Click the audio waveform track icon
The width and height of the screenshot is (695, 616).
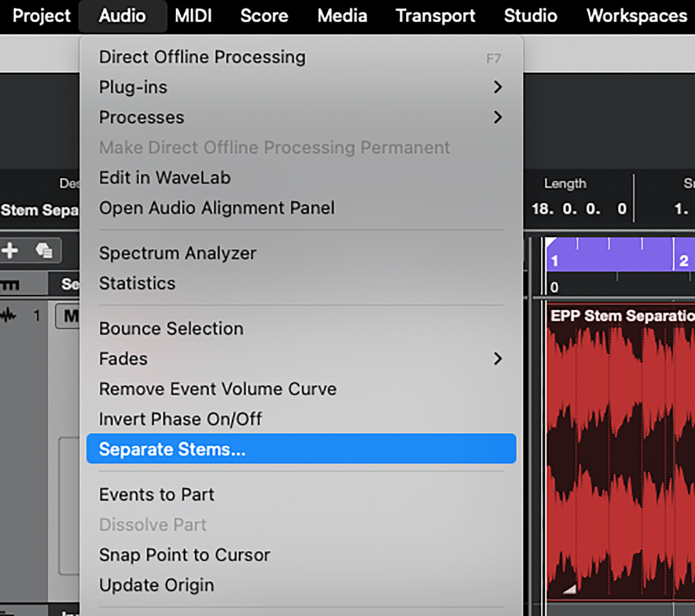coord(8,316)
